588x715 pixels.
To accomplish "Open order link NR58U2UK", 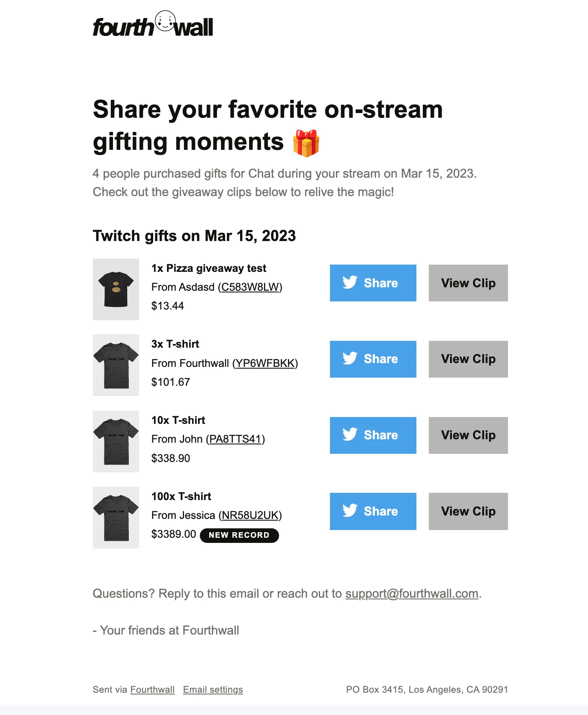I will tap(250, 515).
